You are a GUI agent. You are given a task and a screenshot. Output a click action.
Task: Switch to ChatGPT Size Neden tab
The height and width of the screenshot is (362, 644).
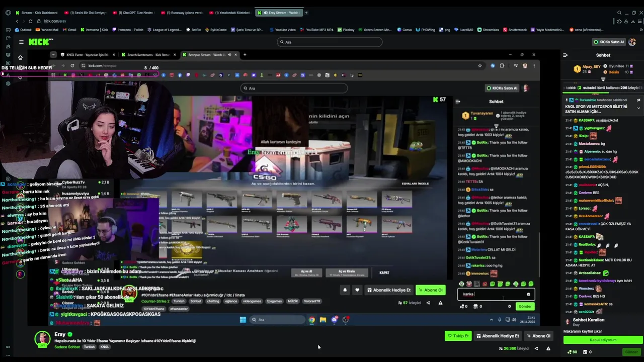pos(134,13)
